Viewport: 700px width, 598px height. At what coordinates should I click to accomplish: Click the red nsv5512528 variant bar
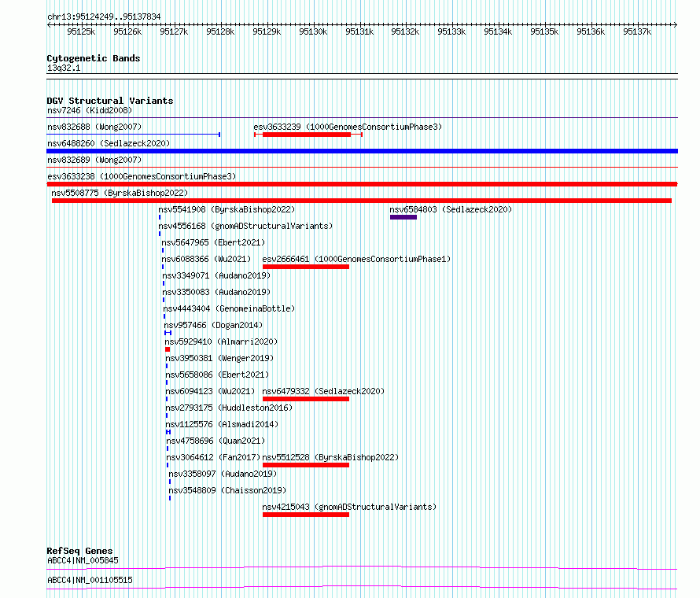click(306, 465)
